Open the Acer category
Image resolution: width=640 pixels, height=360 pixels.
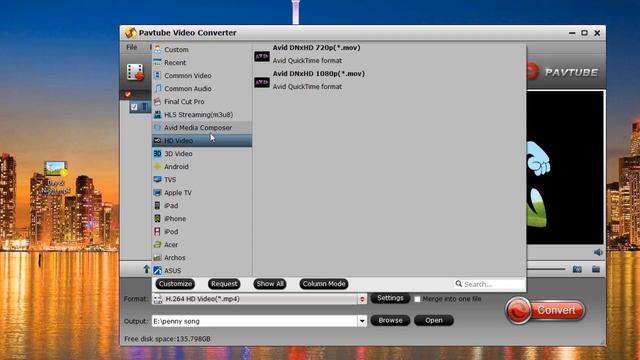tap(202, 245)
